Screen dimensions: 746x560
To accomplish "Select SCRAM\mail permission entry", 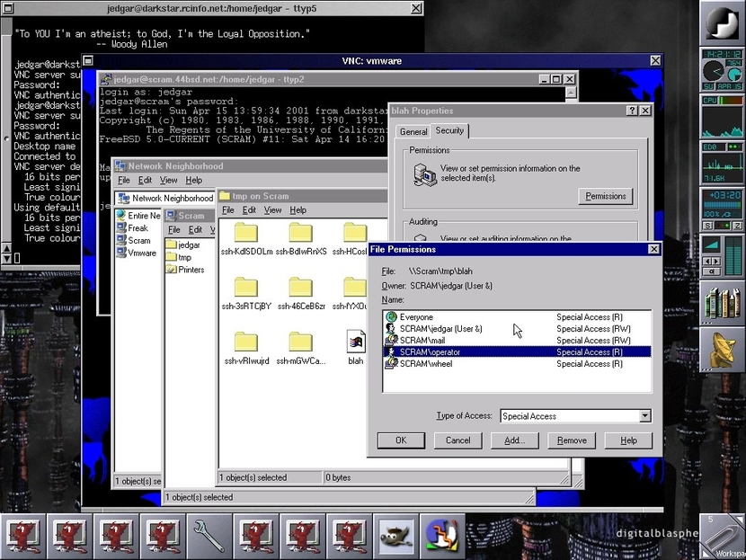I will 517,340.
